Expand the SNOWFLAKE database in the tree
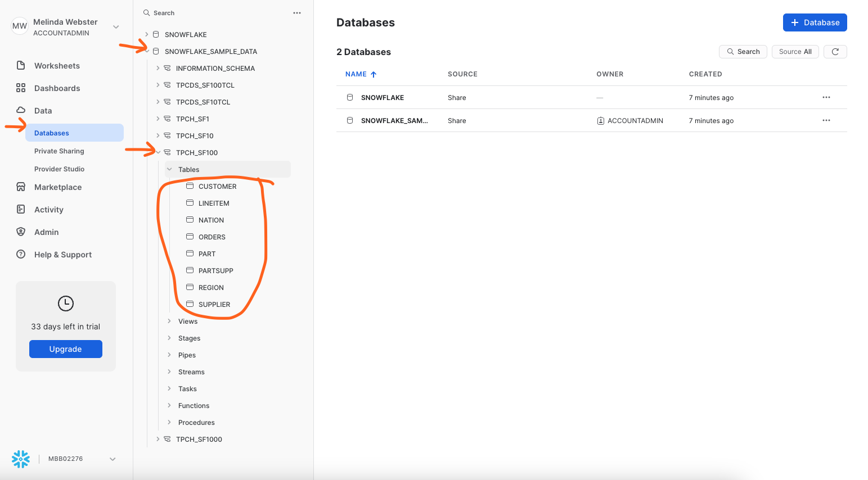Screen dimensions: 868x480 pyautogui.click(x=147, y=34)
